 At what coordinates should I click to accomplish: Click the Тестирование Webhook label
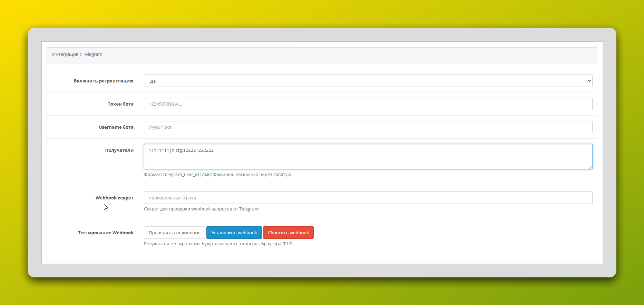point(106,233)
